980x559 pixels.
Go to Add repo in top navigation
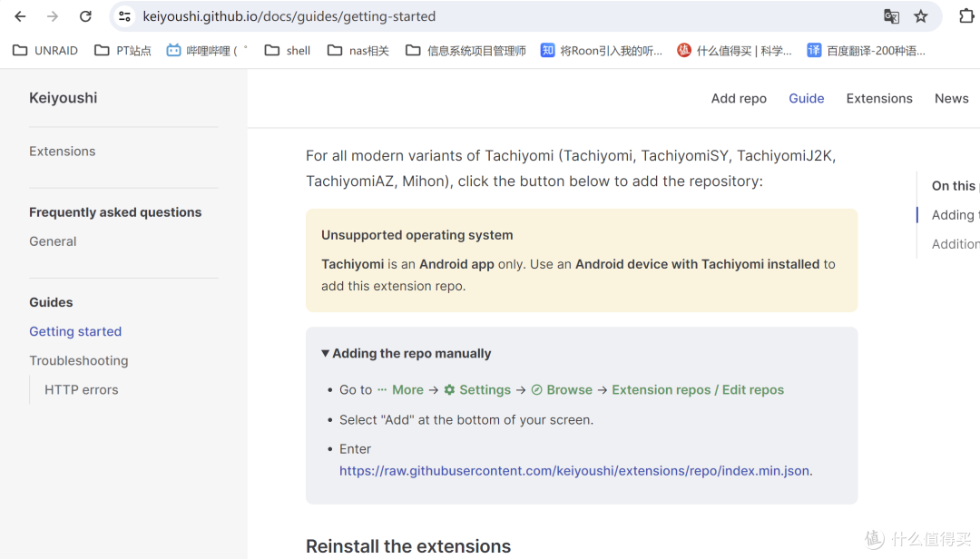click(739, 98)
